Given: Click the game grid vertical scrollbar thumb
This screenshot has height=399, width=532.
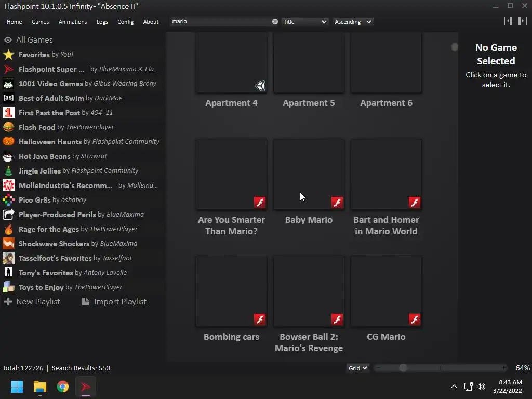Looking at the screenshot, I should [x=455, y=47].
